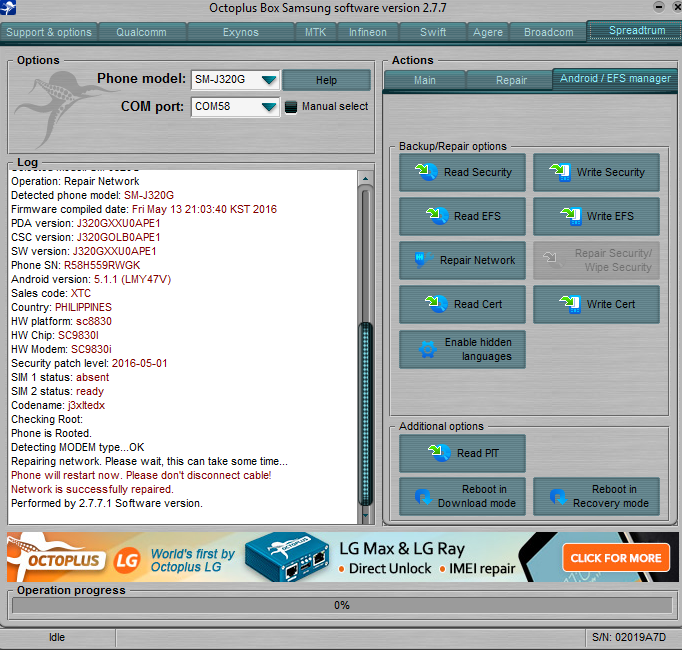Open the Support & options tab
682x650 pixels.
point(49,32)
